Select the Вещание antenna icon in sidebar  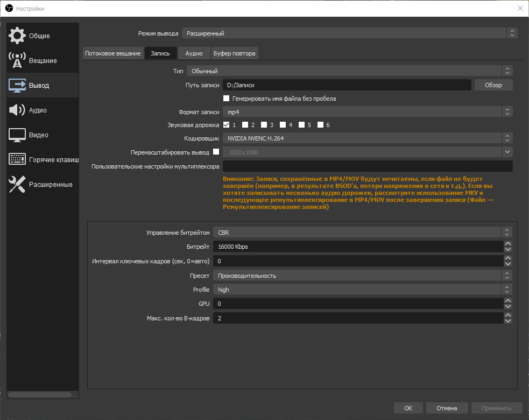17,61
